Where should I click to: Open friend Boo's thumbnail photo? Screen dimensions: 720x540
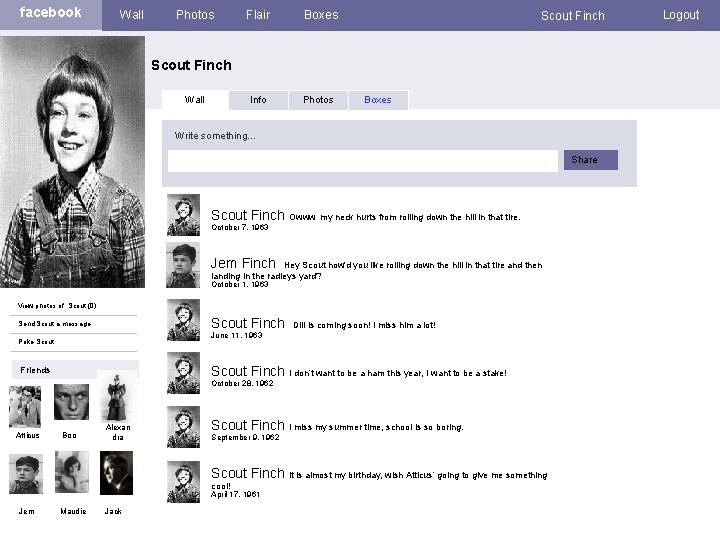(x=71, y=402)
